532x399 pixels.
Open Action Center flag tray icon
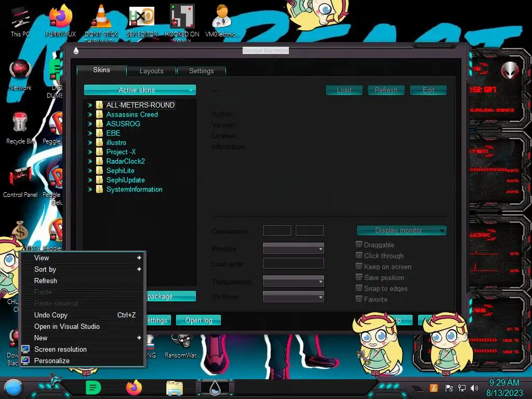[449, 388]
